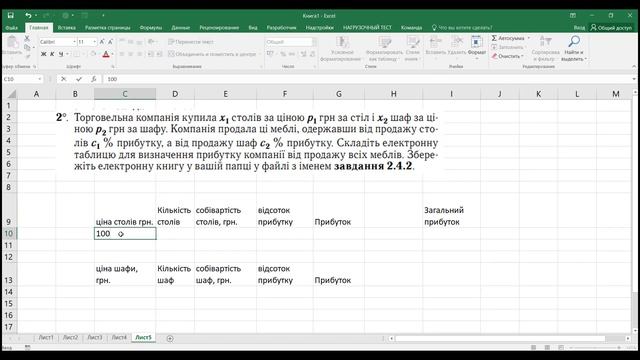Open Format as Table (Форматировать как таблицу)
This screenshot has width=640, height=360.
384,48
